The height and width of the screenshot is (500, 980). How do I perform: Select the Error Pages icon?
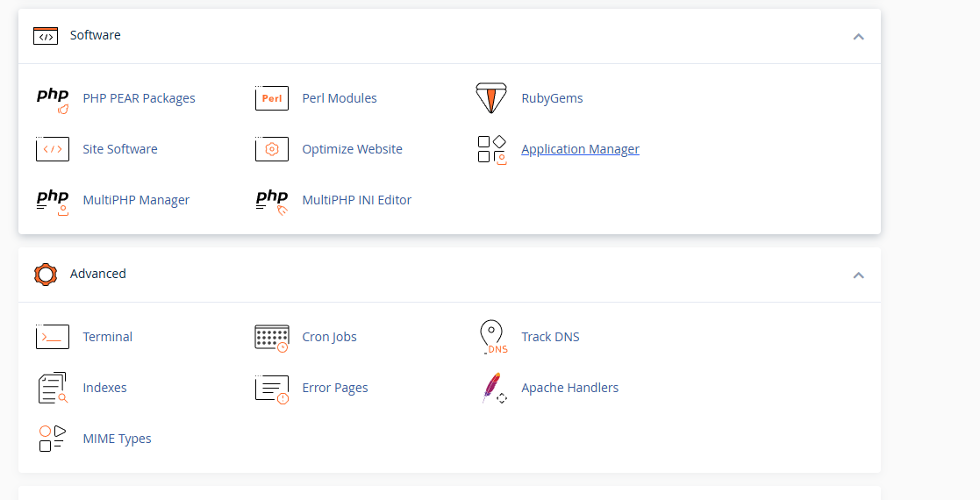pyautogui.click(x=272, y=389)
